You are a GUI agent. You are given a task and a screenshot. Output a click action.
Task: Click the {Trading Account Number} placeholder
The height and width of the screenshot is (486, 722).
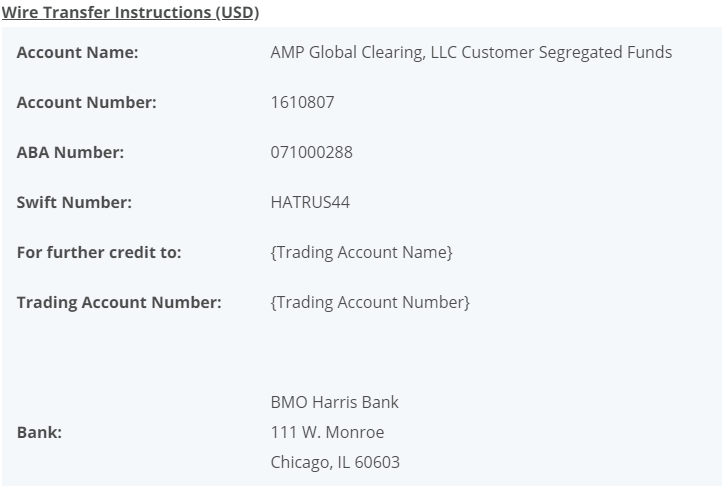(370, 302)
